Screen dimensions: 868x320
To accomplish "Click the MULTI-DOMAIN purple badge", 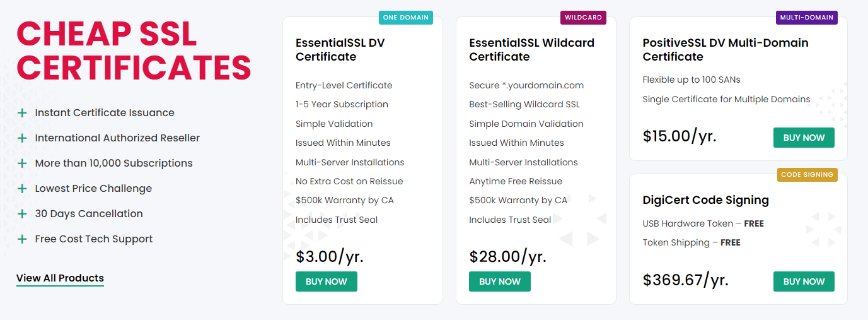I will 806,18.
